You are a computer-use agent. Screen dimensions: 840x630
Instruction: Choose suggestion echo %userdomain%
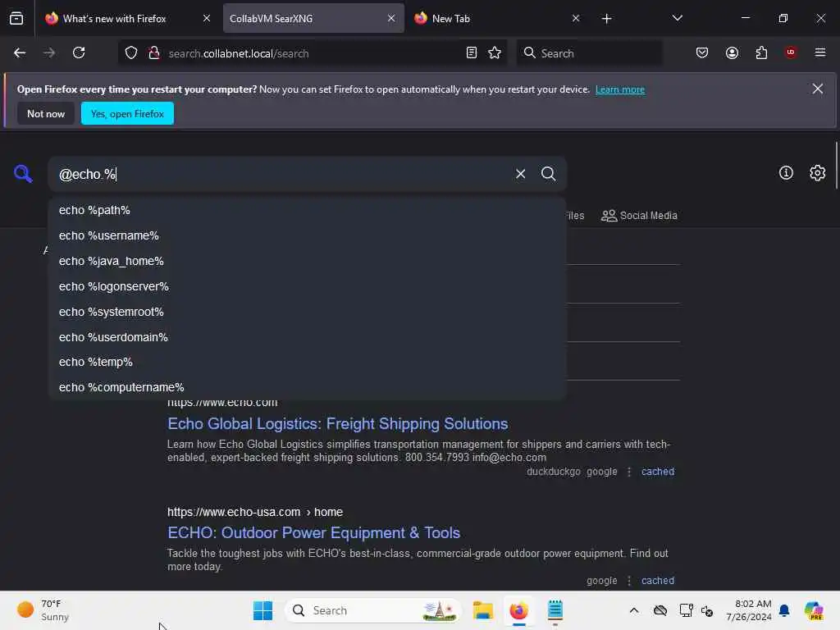(308, 337)
